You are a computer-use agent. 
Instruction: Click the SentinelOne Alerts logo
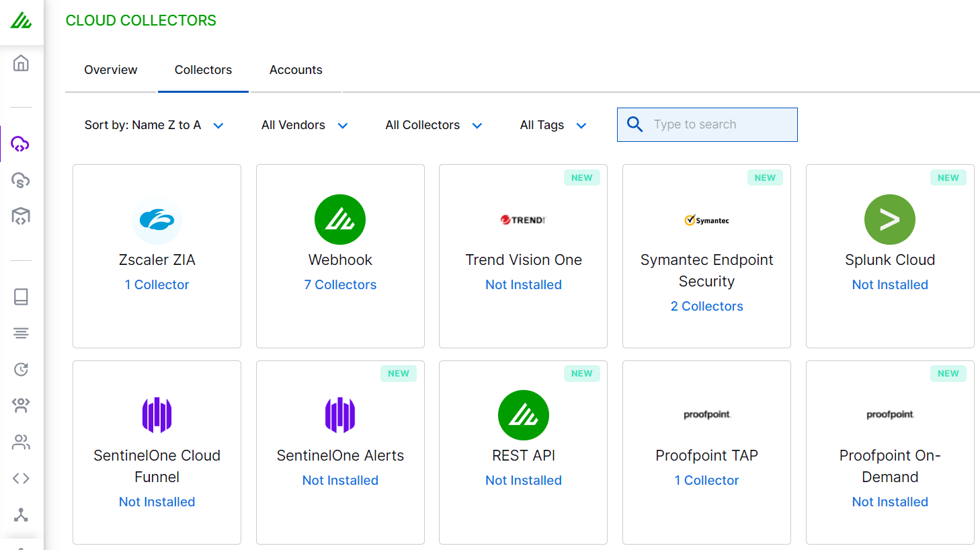(340, 415)
